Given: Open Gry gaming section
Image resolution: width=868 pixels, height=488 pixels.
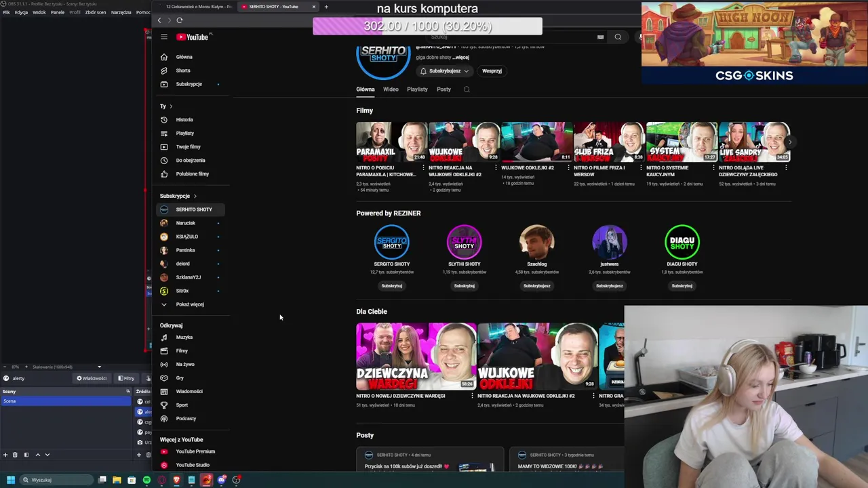Looking at the screenshot, I should pos(180,378).
